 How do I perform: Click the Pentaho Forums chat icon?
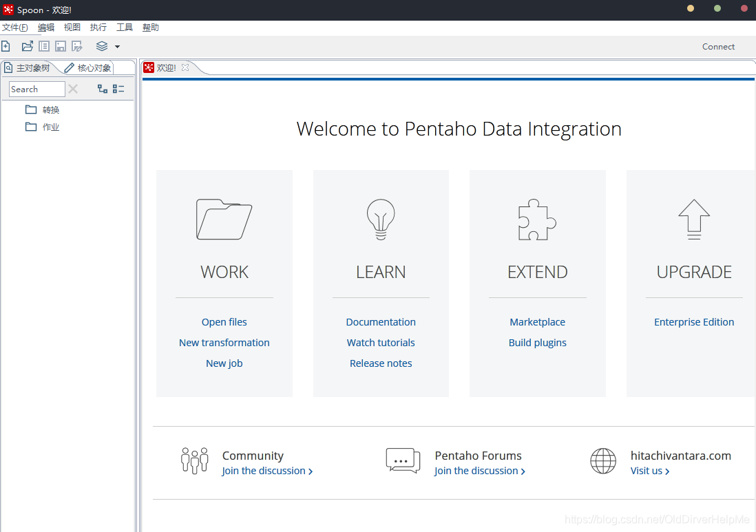click(403, 460)
